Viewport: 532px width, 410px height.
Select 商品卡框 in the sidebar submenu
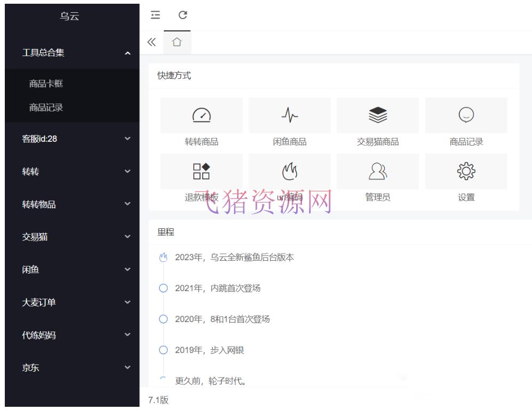(46, 83)
